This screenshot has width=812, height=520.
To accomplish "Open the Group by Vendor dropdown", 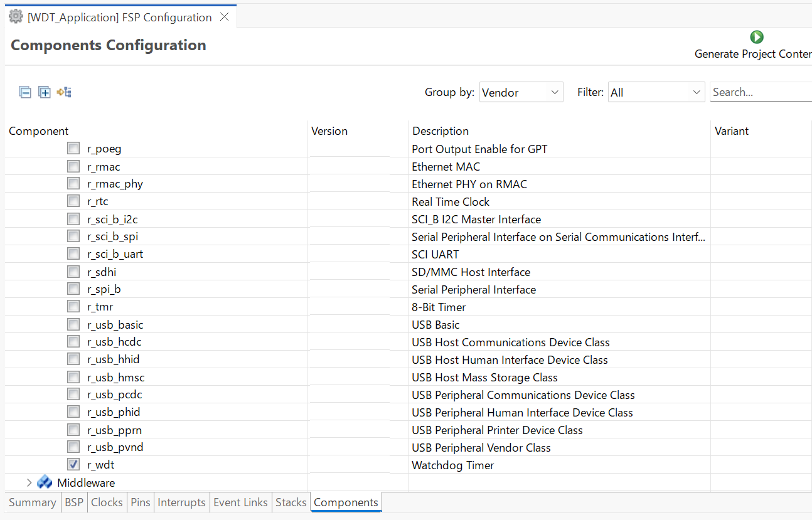I will (521, 92).
